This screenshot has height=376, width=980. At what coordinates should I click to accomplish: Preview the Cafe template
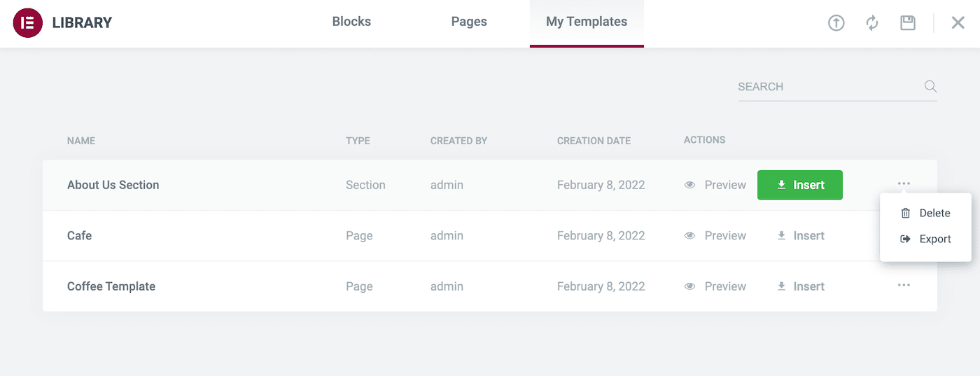(715, 235)
